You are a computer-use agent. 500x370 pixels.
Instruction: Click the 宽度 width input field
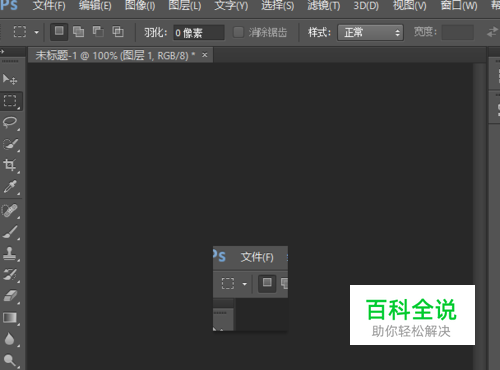tap(458, 32)
